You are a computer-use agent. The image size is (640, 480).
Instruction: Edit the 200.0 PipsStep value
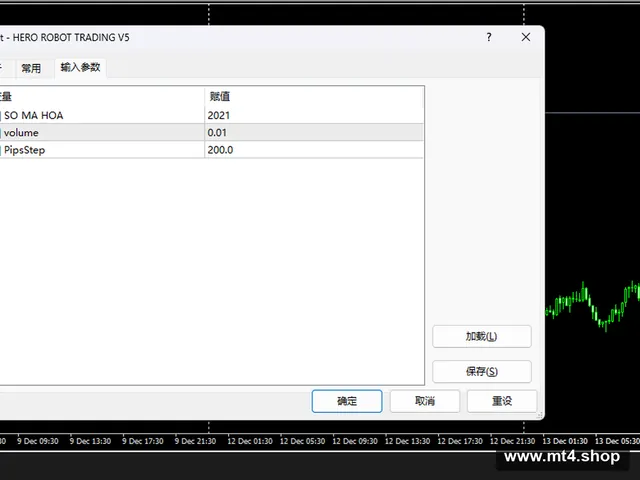(314, 150)
